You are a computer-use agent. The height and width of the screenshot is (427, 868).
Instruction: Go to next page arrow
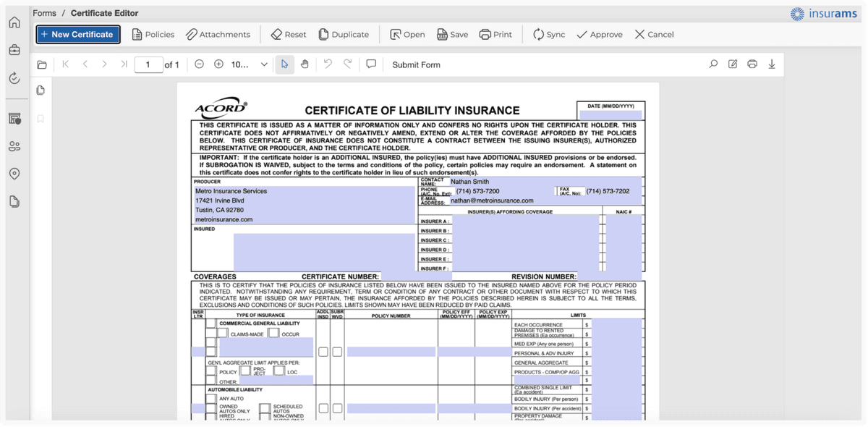[x=104, y=64]
